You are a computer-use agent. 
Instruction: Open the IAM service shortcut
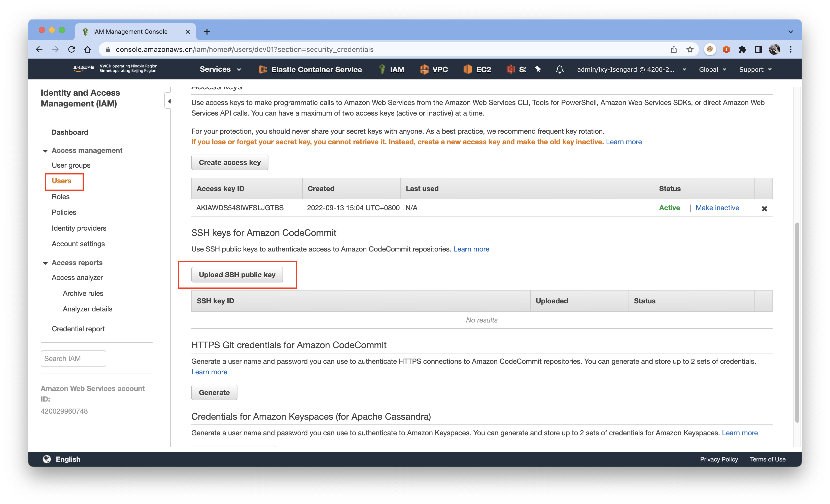(392, 69)
